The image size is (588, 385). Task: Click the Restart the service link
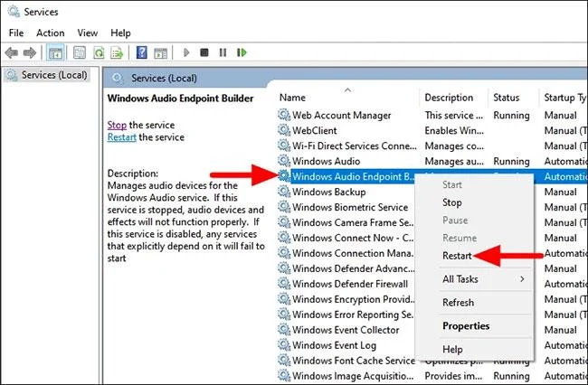click(x=121, y=137)
